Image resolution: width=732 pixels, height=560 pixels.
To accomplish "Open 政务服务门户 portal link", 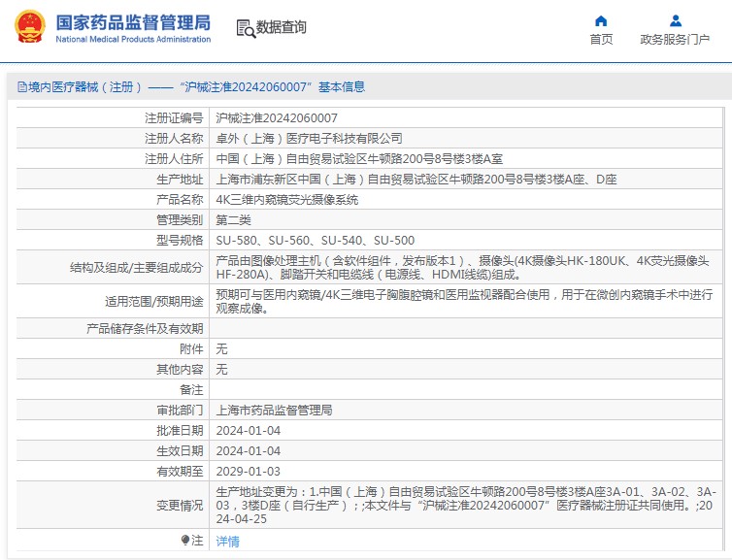I will point(675,39).
